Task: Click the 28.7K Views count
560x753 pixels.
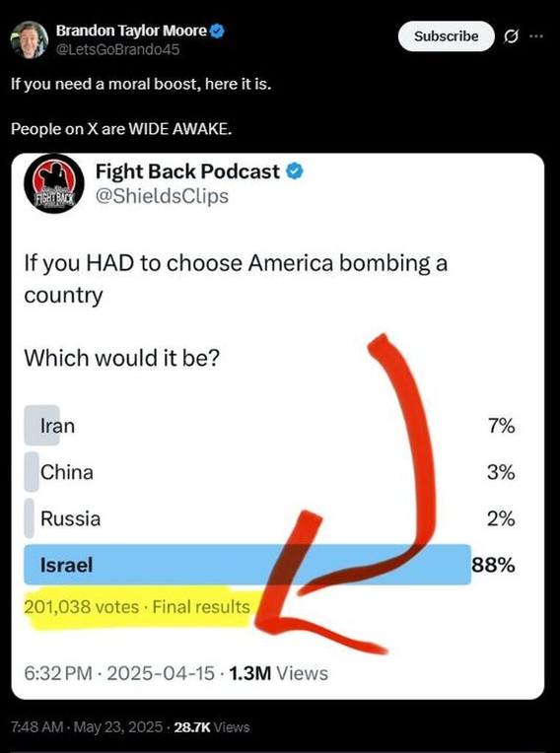Action: (212, 726)
